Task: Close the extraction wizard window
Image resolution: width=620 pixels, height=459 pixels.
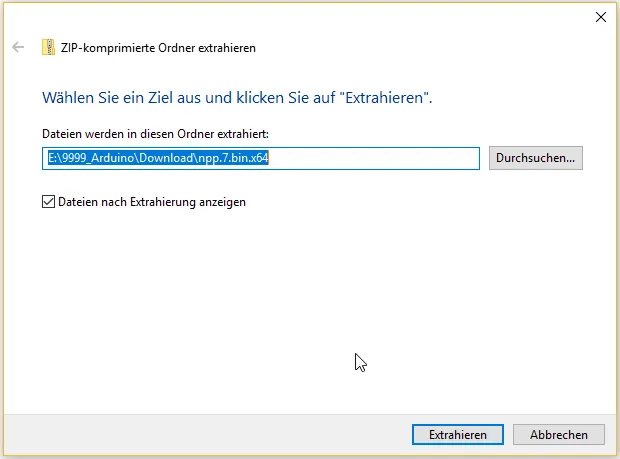Action: point(600,17)
